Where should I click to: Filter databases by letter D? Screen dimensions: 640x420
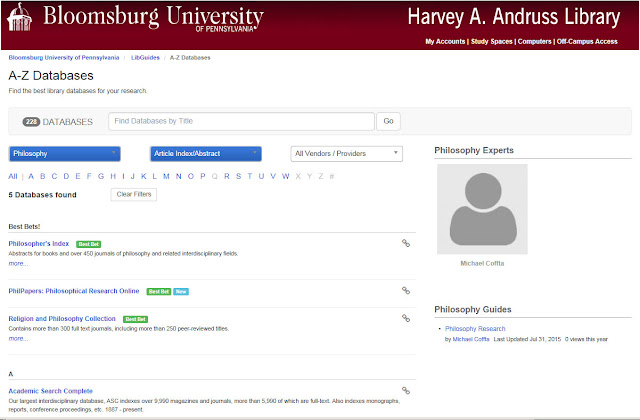(66, 176)
